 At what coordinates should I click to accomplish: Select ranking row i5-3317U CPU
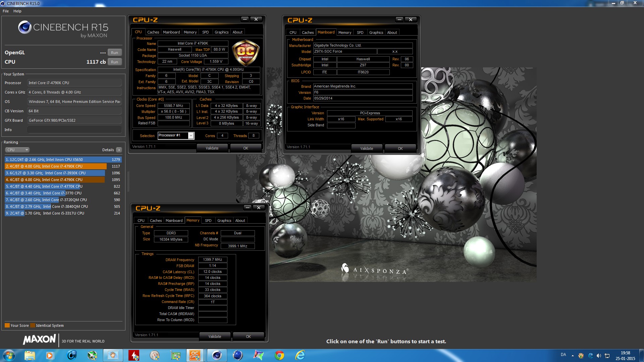63,213
